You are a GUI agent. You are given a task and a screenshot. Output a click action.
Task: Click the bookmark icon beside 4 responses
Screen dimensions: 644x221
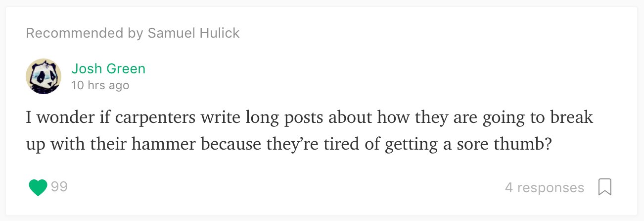click(605, 187)
